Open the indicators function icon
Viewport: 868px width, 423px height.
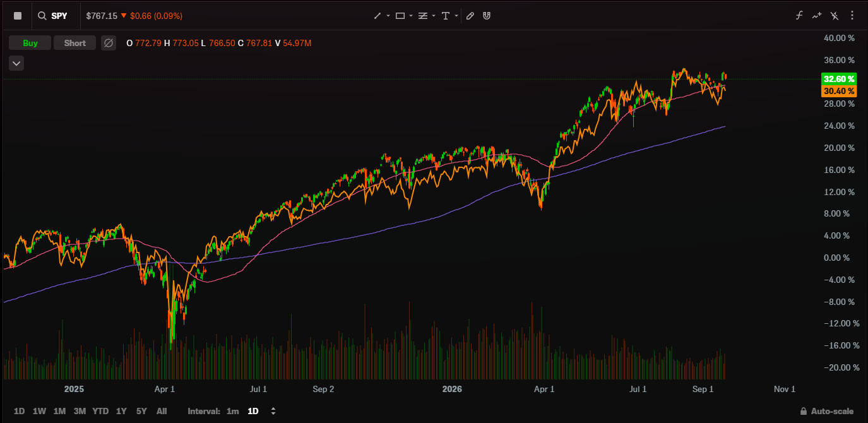[799, 16]
